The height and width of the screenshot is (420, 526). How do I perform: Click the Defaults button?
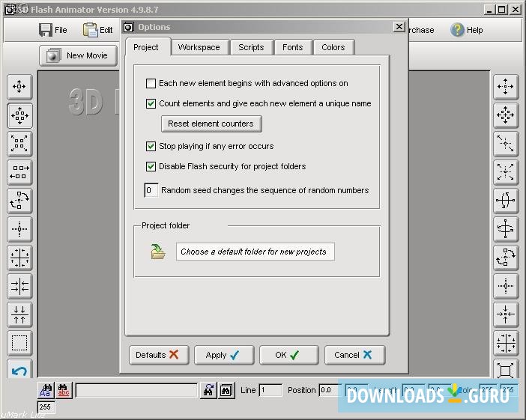tap(159, 355)
